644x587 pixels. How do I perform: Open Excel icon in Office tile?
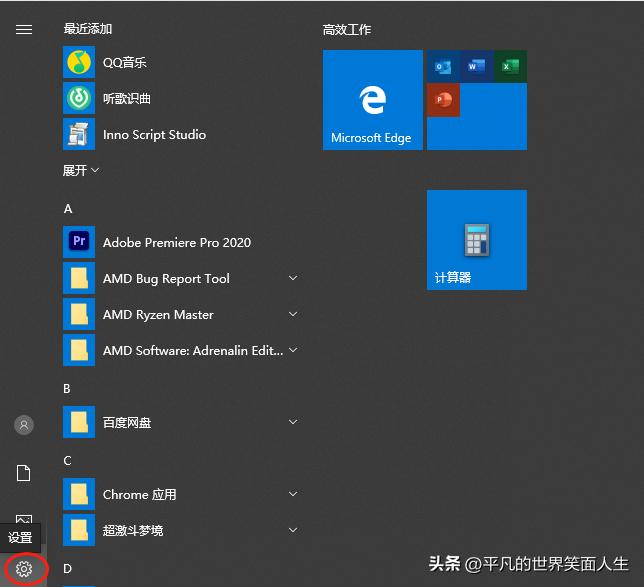coord(510,67)
